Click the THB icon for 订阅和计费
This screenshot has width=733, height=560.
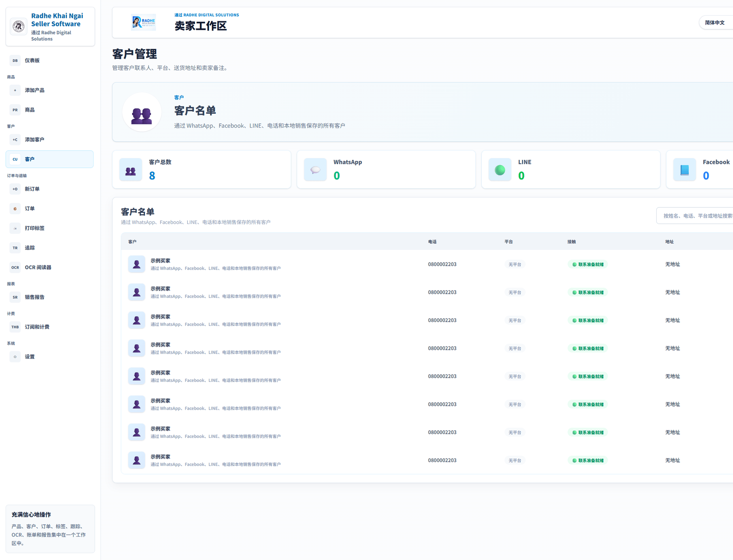(15, 327)
